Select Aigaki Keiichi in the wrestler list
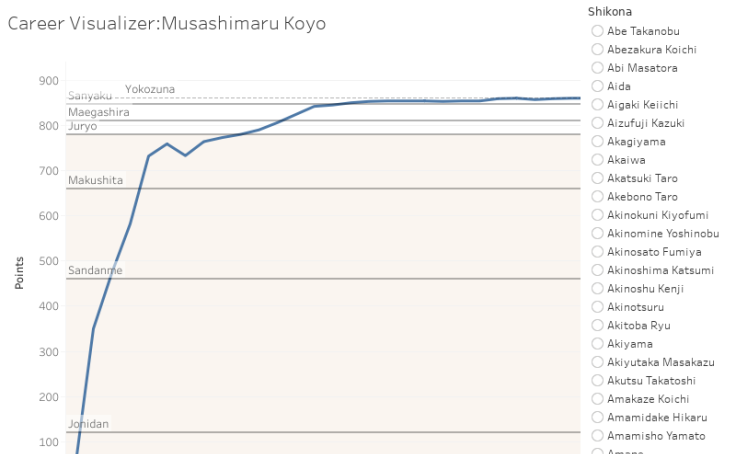Viewport: 736px width, 454px height. (598, 104)
